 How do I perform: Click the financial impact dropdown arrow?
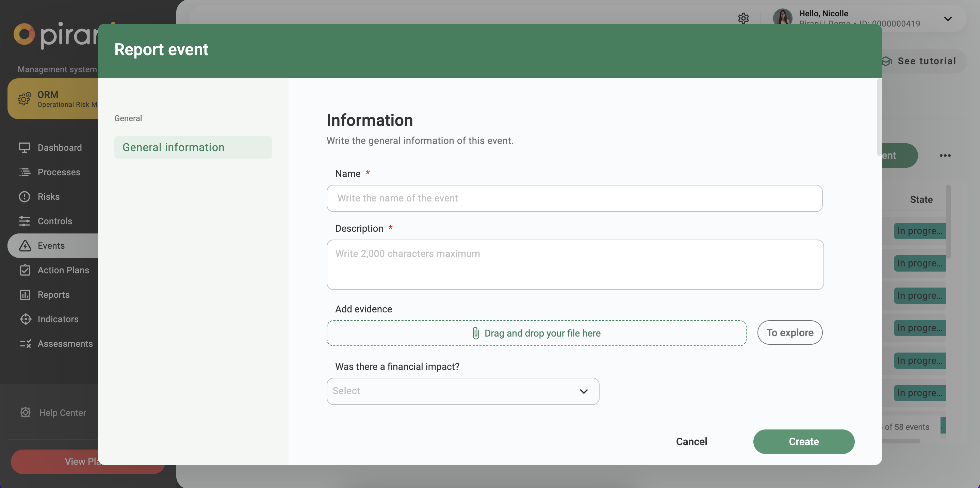tap(584, 391)
